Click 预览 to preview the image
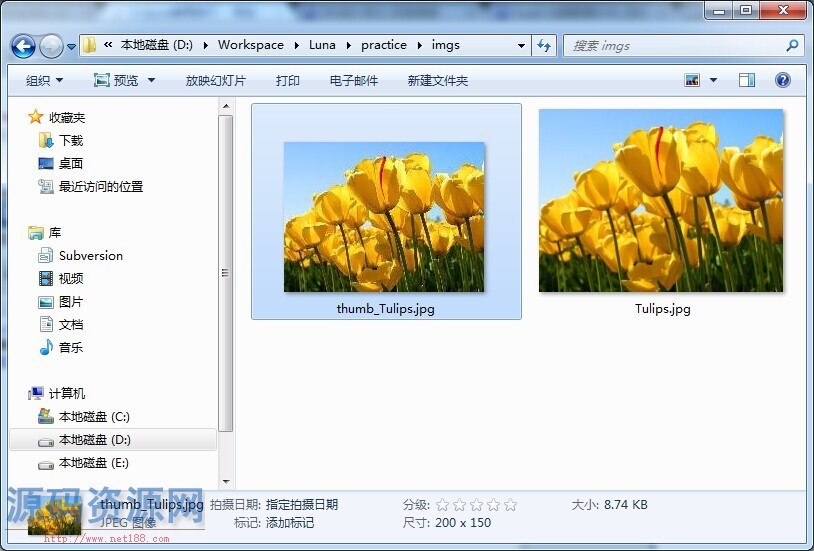 tap(116, 80)
